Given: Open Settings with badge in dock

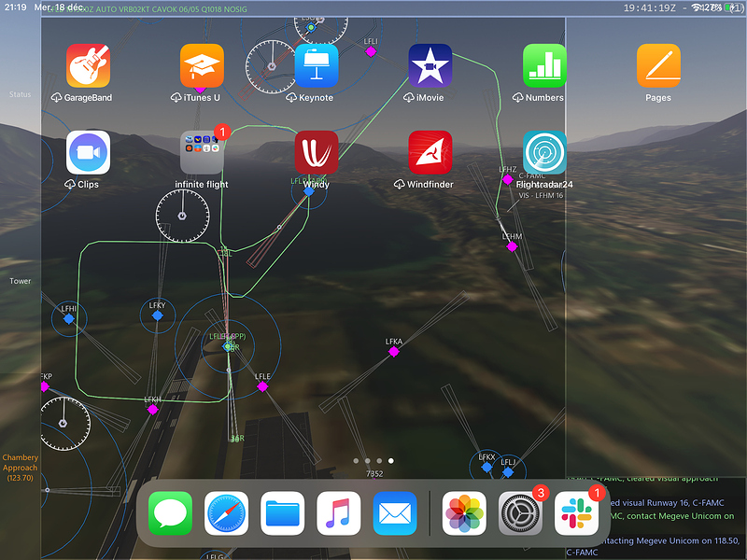Looking at the screenshot, I should 520,513.
